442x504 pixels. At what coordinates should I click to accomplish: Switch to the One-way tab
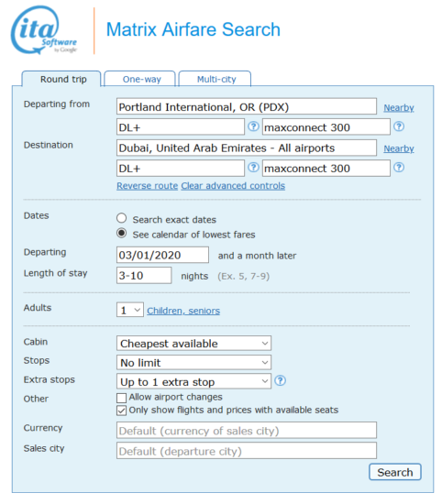click(x=141, y=79)
